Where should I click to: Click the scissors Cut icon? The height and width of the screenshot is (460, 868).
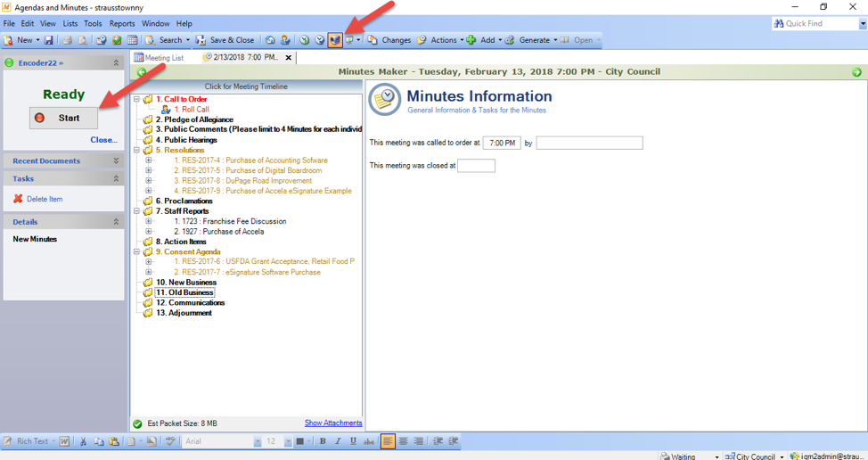click(x=83, y=441)
